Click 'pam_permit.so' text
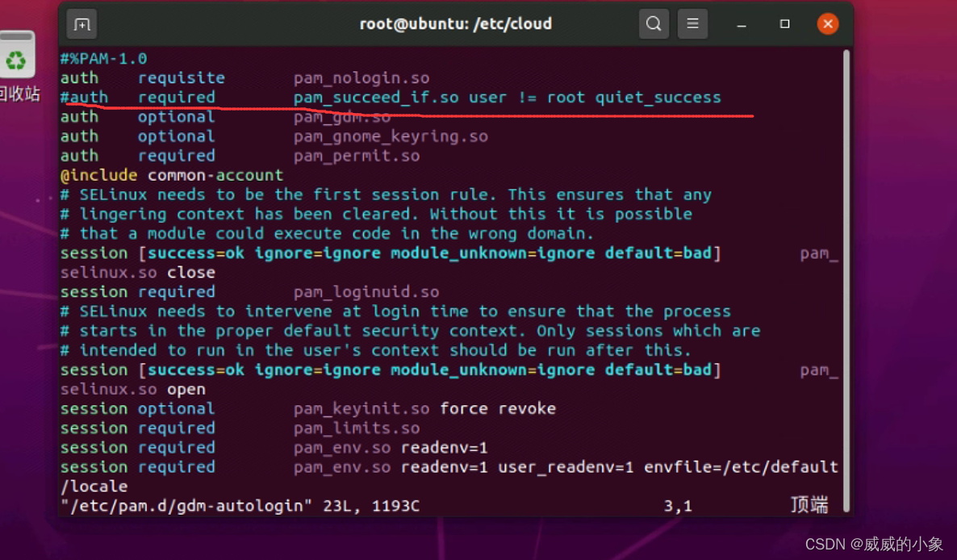 tap(357, 157)
